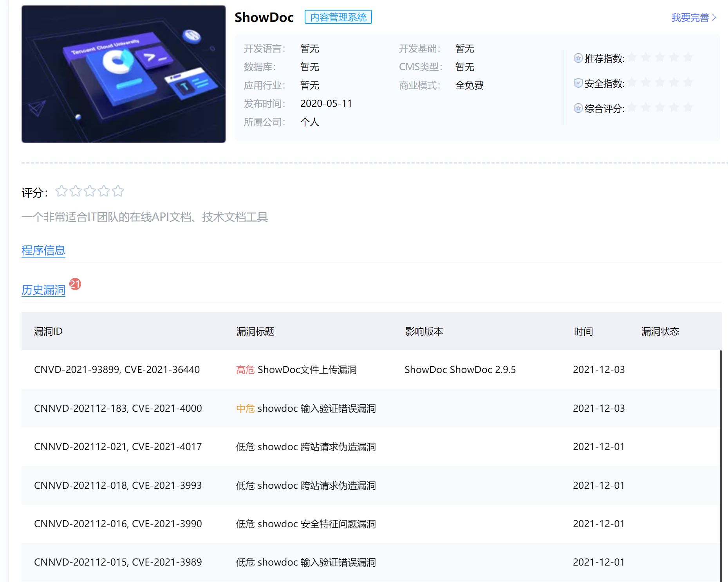Select ID CNNVD-202112-021, CVE-2021-4017

coord(118,447)
